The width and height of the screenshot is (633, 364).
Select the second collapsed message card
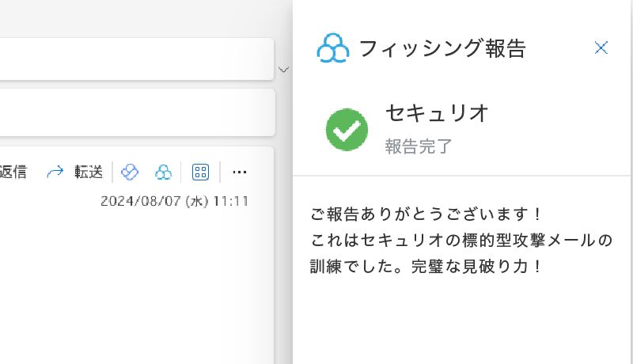coord(137,112)
